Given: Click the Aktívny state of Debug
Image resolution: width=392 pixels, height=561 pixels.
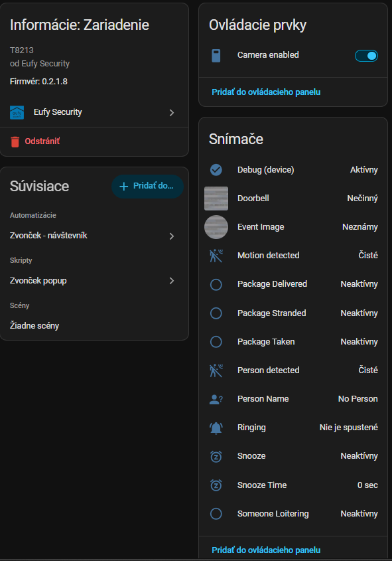Looking at the screenshot, I should tap(363, 169).
